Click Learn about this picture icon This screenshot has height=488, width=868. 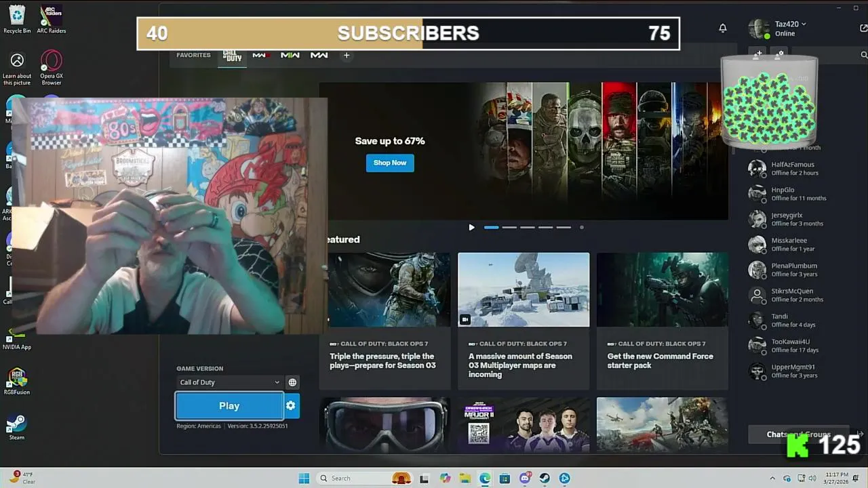(17, 69)
